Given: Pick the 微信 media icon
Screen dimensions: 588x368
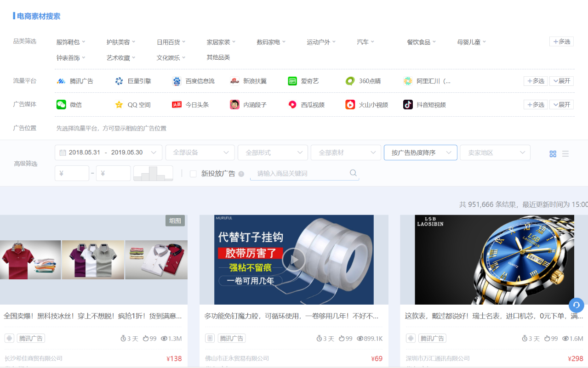Looking at the screenshot, I should pos(61,105).
